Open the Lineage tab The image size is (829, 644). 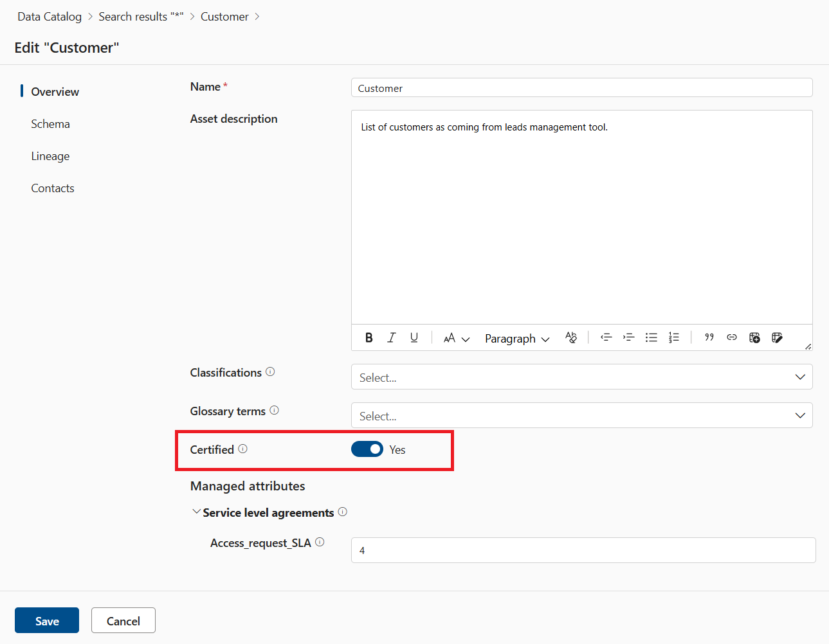click(x=50, y=156)
